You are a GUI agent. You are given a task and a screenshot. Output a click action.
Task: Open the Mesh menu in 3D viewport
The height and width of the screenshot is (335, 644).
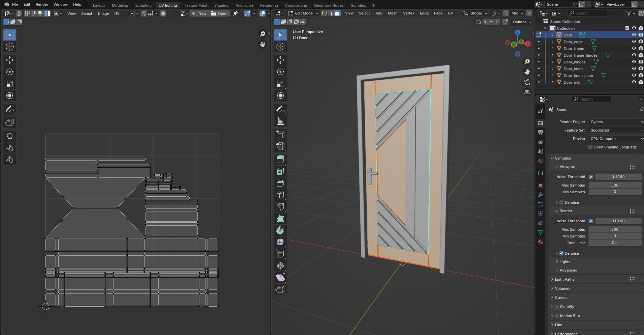pos(392,13)
